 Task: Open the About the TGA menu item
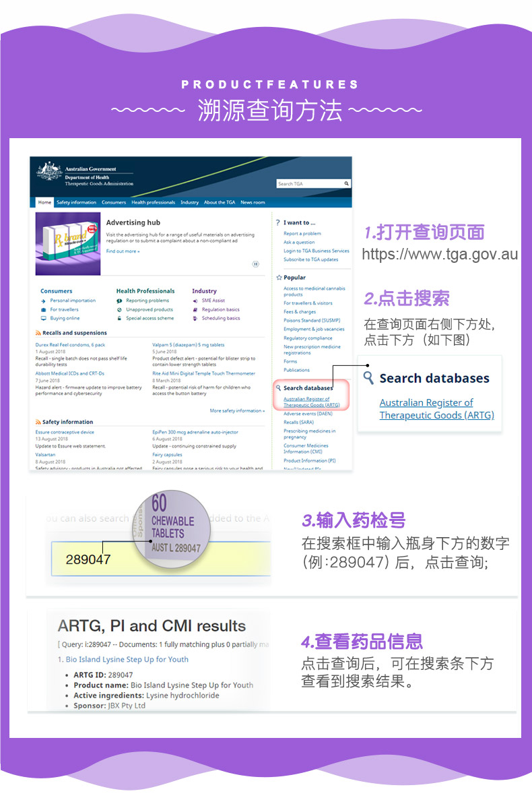[220, 202]
